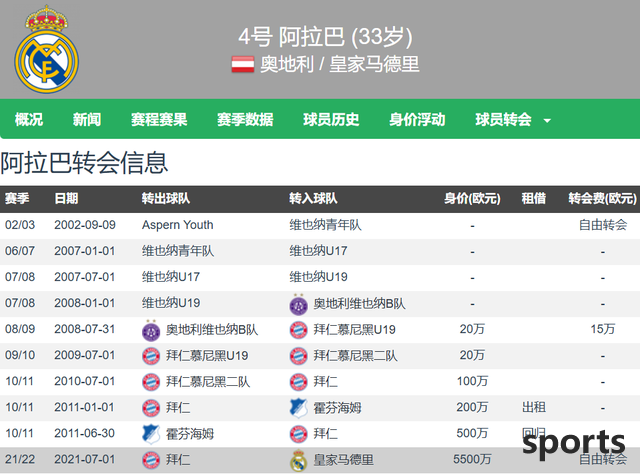Click the 2002-09-09 date cell
Screen dimensions: 640x474
click(x=85, y=225)
